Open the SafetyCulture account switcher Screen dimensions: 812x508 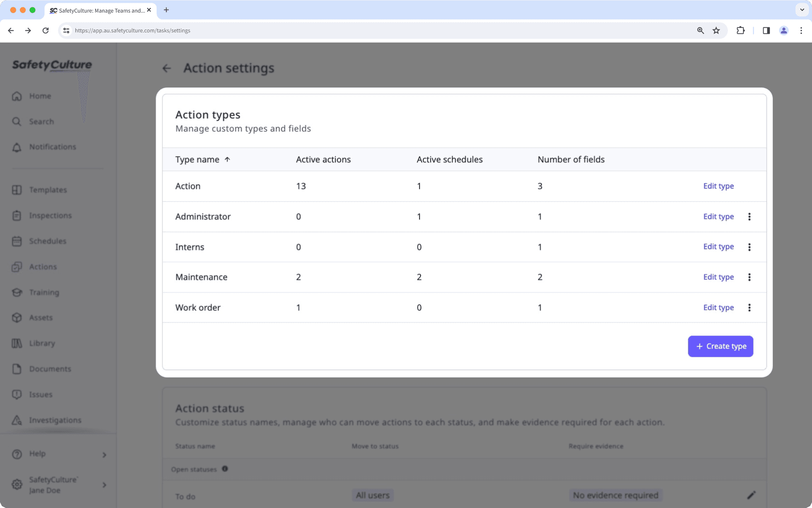tap(103, 485)
